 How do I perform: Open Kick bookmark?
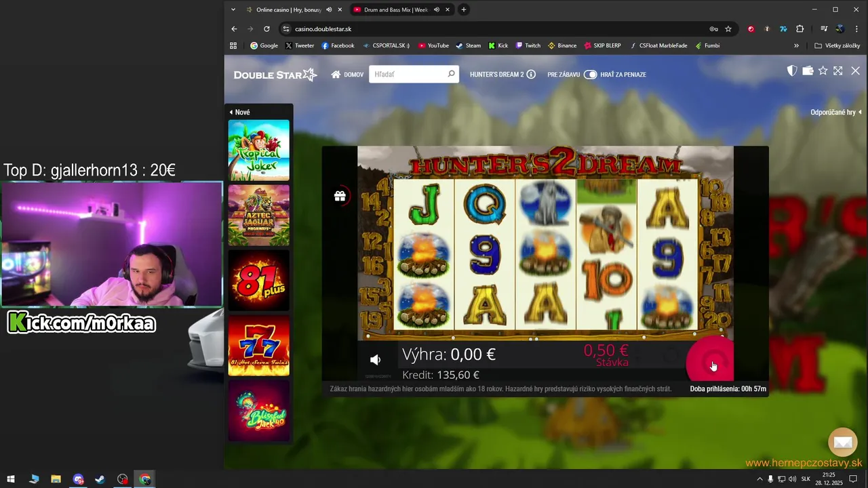point(497,45)
